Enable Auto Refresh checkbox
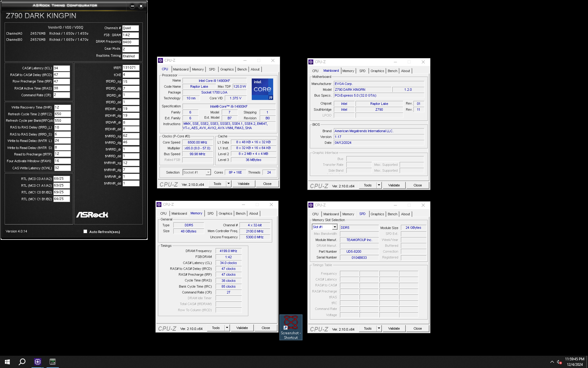 [x=85, y=232]
